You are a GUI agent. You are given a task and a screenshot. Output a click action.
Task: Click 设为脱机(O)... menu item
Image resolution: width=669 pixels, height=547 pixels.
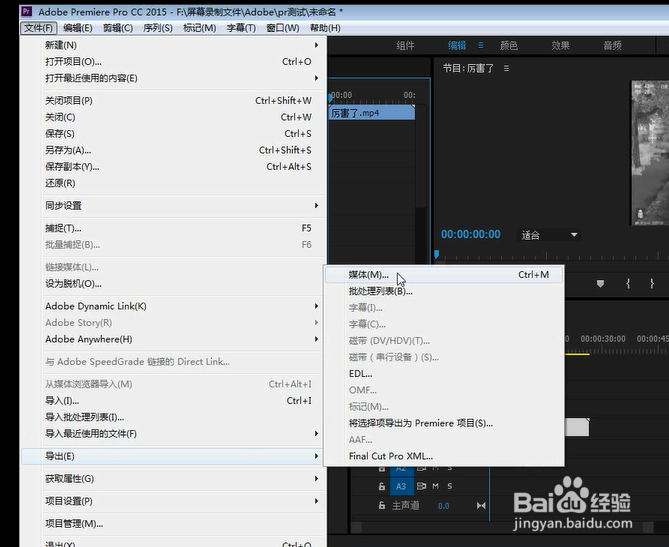click(x=173, y=284)
